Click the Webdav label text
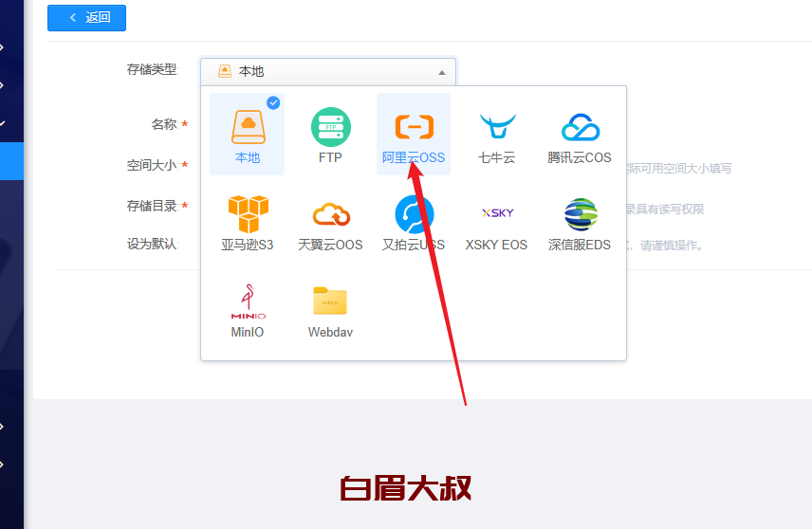The image size is (812, 529). [x=330, y=333]
